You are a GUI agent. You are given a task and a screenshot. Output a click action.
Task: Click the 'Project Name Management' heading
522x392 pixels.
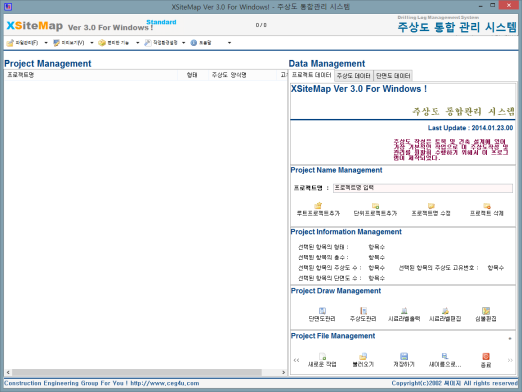click(x=336, y=170)
